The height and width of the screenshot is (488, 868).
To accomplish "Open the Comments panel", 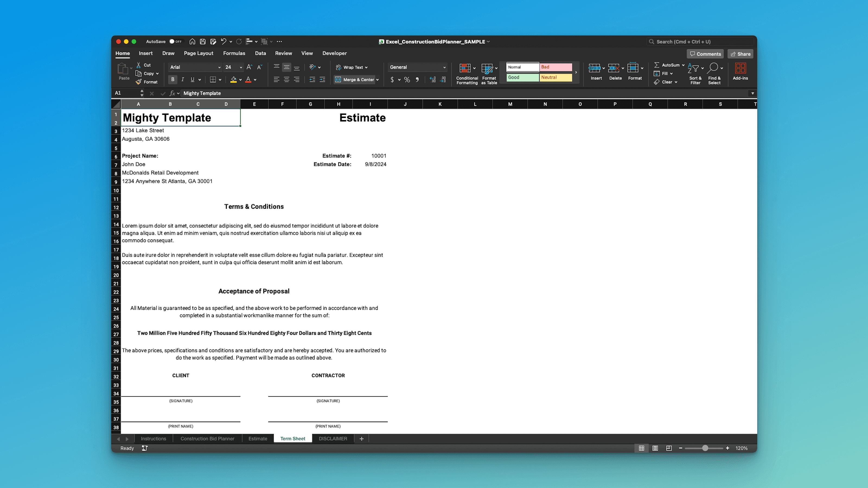I will 705,54.
